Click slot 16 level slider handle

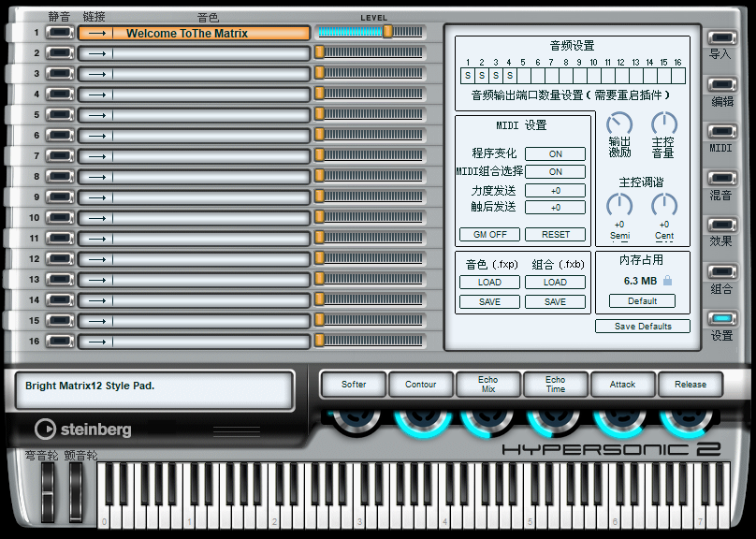(x=319, y=340)
